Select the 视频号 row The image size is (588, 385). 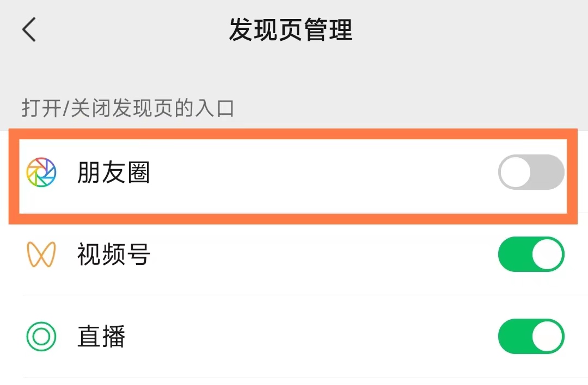[x=114, y=254]
